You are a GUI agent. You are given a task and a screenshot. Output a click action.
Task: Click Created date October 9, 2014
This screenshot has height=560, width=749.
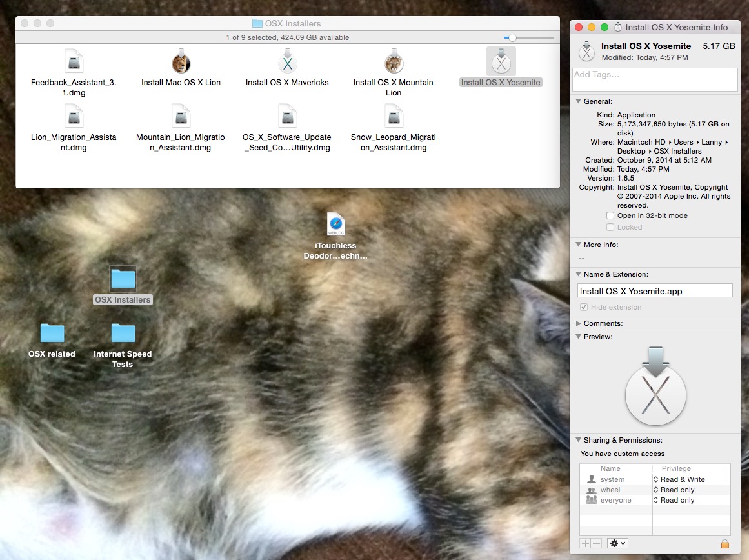664,160
